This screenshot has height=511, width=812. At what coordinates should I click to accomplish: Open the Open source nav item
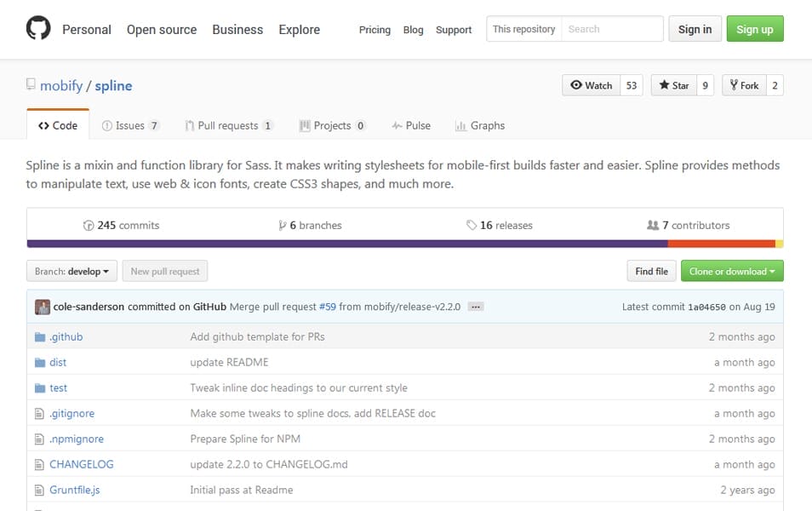click(x=162, y=30)
